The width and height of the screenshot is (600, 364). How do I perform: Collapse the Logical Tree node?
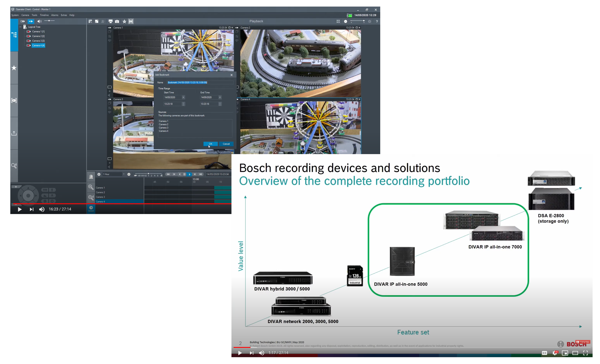20,27
